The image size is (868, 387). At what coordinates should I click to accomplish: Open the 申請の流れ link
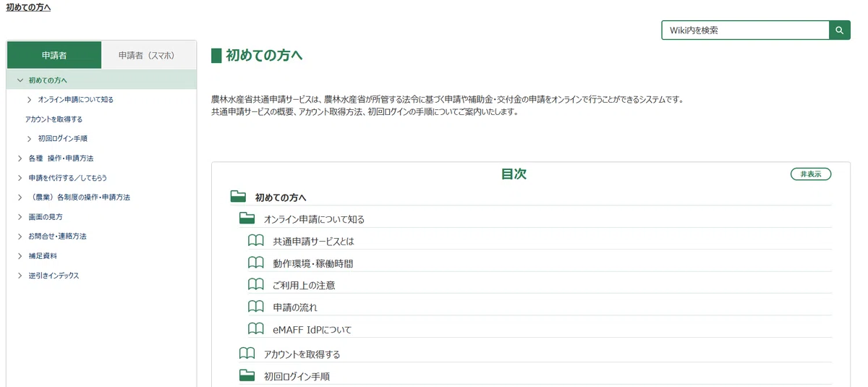click(295, 307)
